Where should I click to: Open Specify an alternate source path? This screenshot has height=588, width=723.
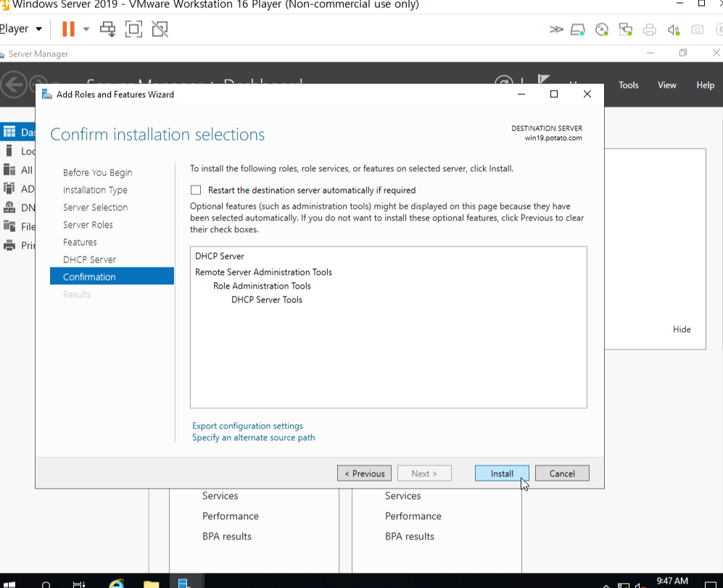pyautogui.click(x=254, y=437)
